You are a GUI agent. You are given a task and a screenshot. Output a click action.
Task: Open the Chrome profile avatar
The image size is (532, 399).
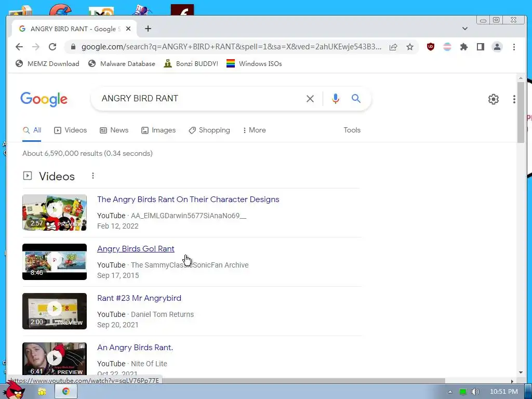[497, 47]
